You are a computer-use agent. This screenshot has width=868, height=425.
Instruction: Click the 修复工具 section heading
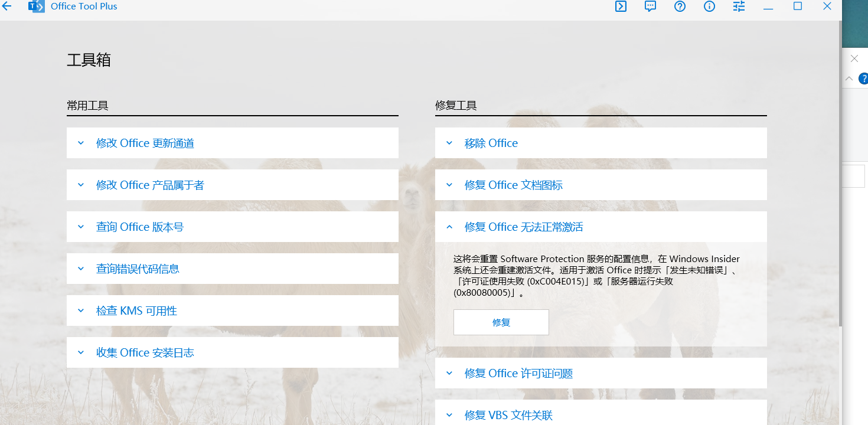tap(456, 106)
